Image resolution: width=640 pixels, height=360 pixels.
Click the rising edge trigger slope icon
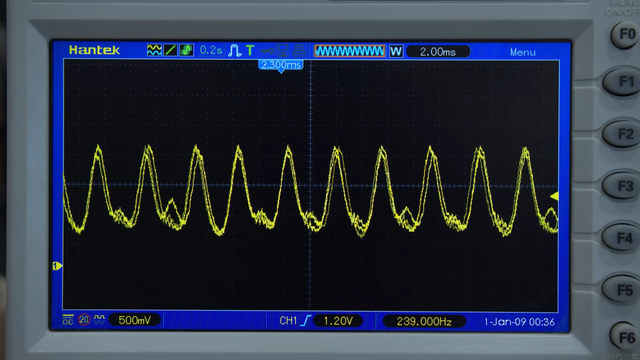coord(306,321)
